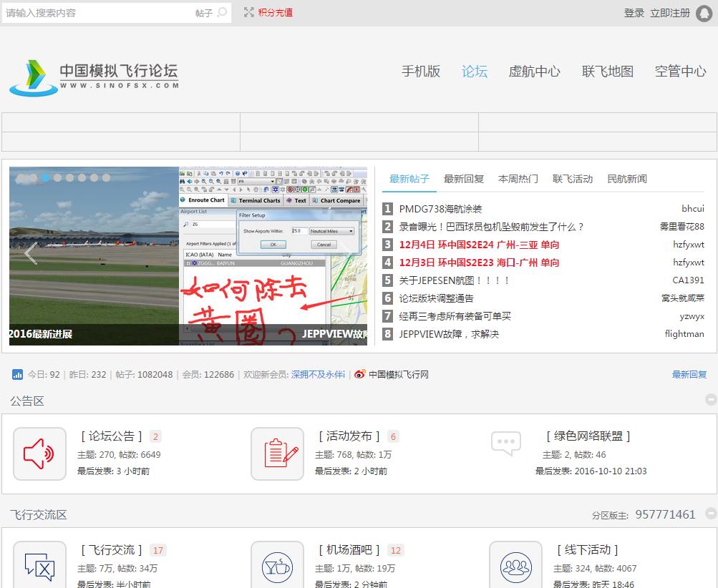The image size is (718, 588).
Task: Open the post 录音曝光！巴西球员包机坠毁前发生了什么？
Action: click(x=492, y=227)
